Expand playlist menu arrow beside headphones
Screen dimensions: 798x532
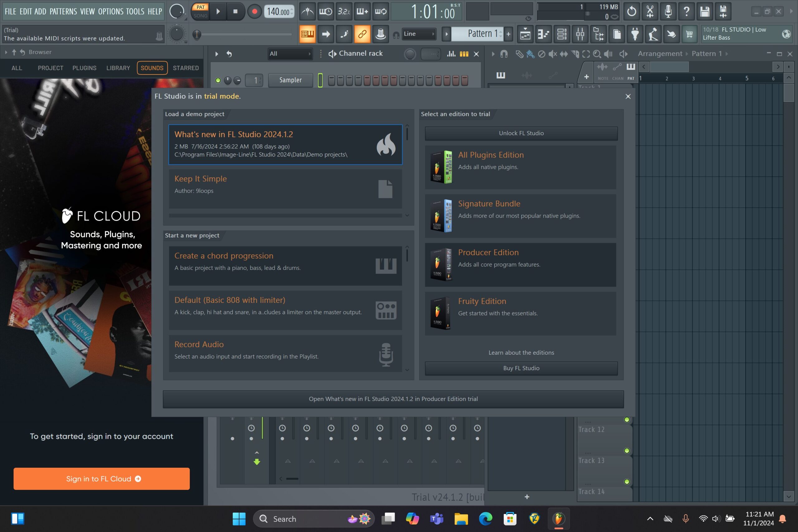(x=493, y=54)
